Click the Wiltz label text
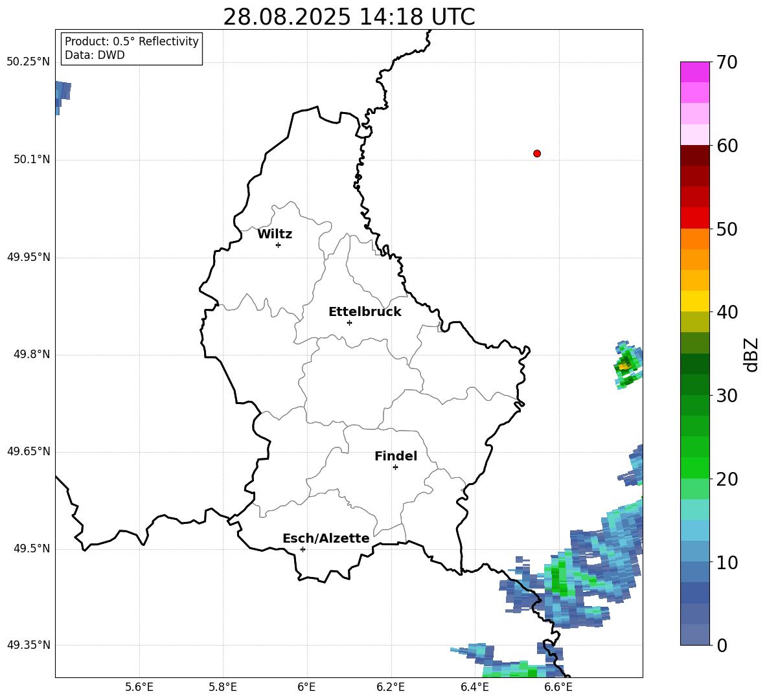Viewport: 767px width, 700px height. [275, 234]
